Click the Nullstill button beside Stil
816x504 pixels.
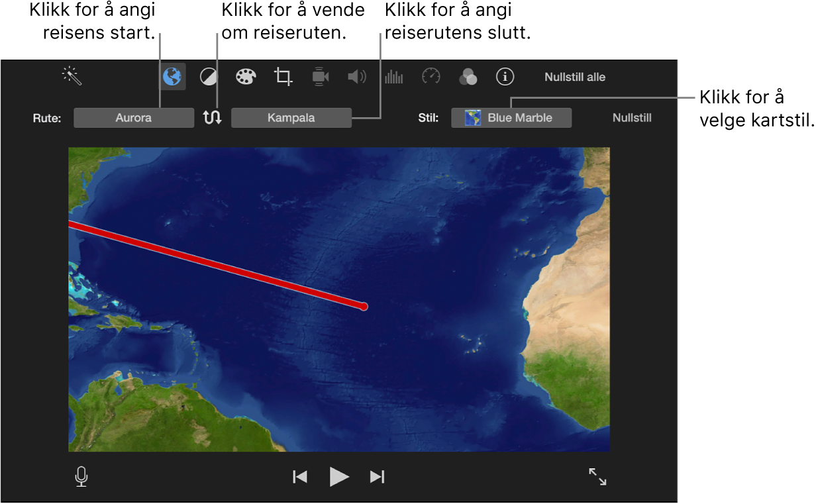point(632,118)
